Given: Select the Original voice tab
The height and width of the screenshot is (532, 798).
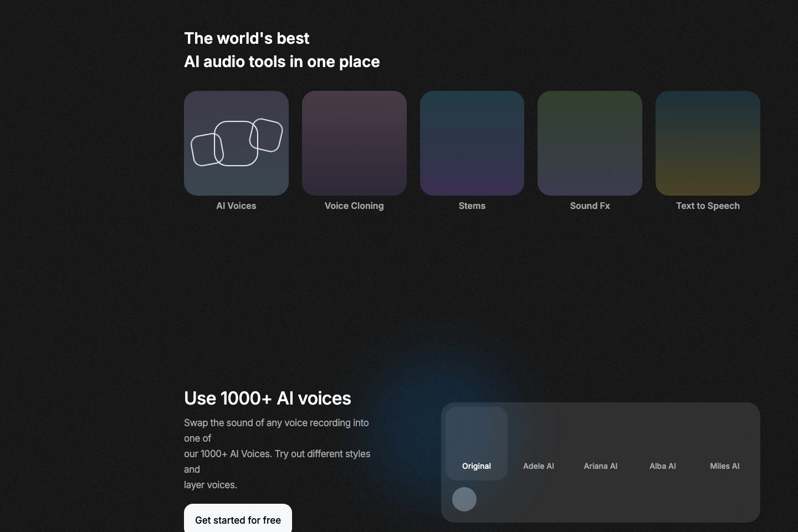Looking at the screenshot, I should 477,443.
